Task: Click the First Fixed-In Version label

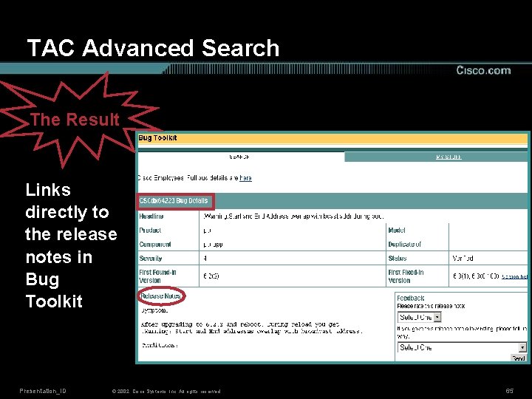Action: point(406,276)
